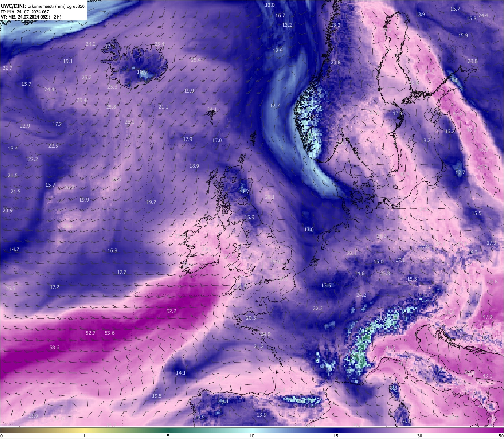Click the 10.0 value over Iceland
Viewport: 504px width, 439px height.
tap(142, 72)
